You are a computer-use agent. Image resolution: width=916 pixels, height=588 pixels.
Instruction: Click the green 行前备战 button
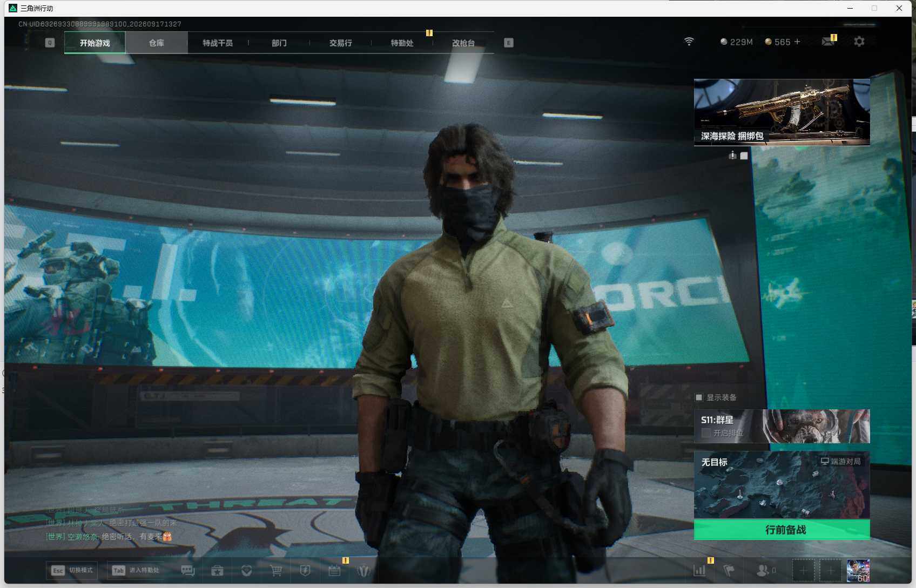(x=782, y=530)
